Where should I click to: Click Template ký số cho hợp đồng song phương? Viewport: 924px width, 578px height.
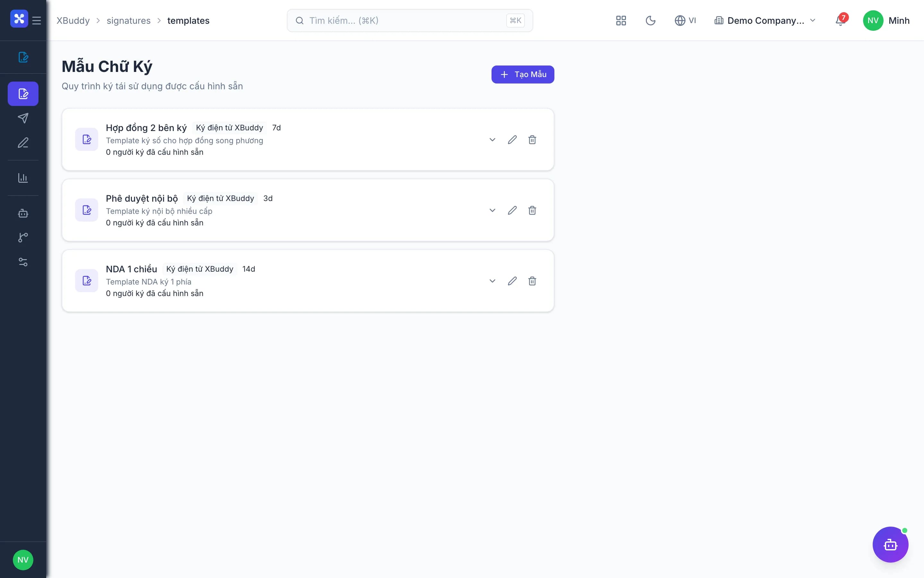tap(184, 141)
